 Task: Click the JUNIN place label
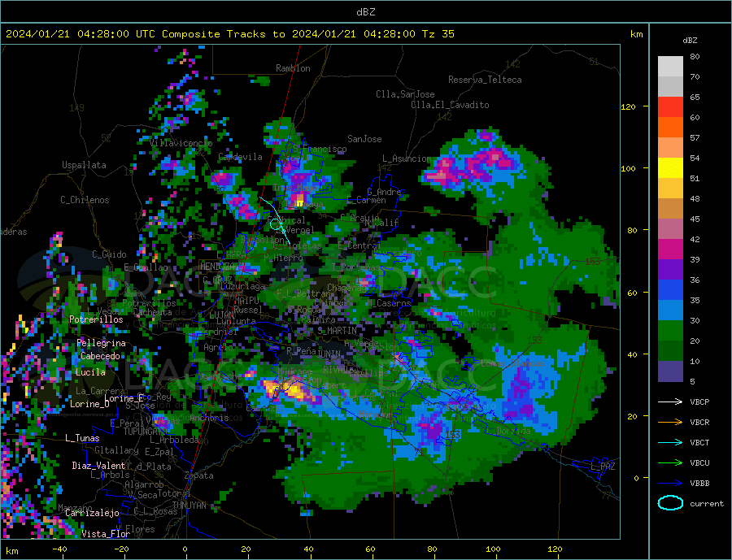329,354
